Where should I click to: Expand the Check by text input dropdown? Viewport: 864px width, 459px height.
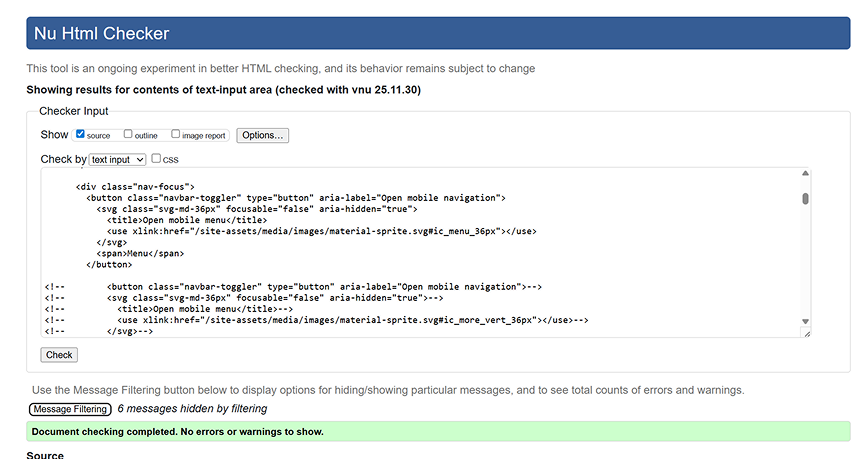pos(118,159)
